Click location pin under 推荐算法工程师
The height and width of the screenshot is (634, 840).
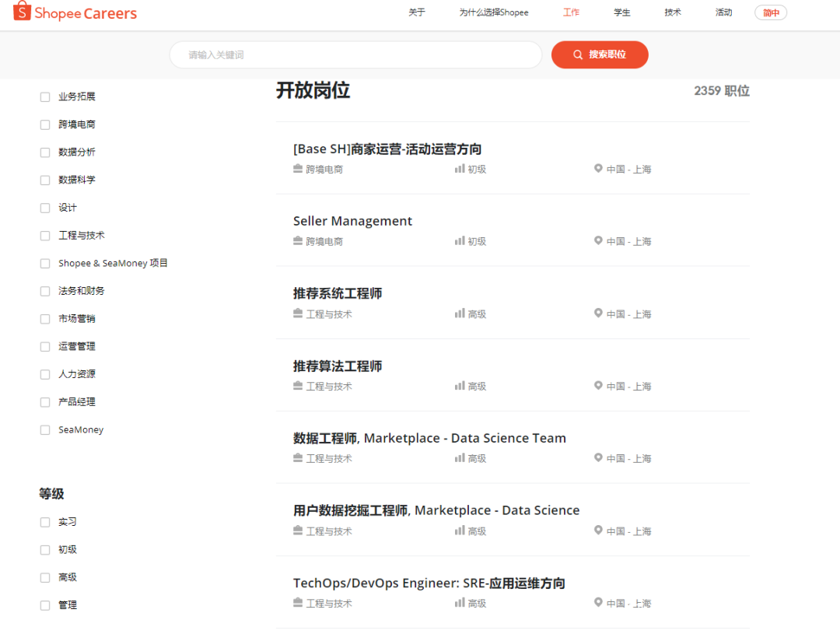coord(598,385)
